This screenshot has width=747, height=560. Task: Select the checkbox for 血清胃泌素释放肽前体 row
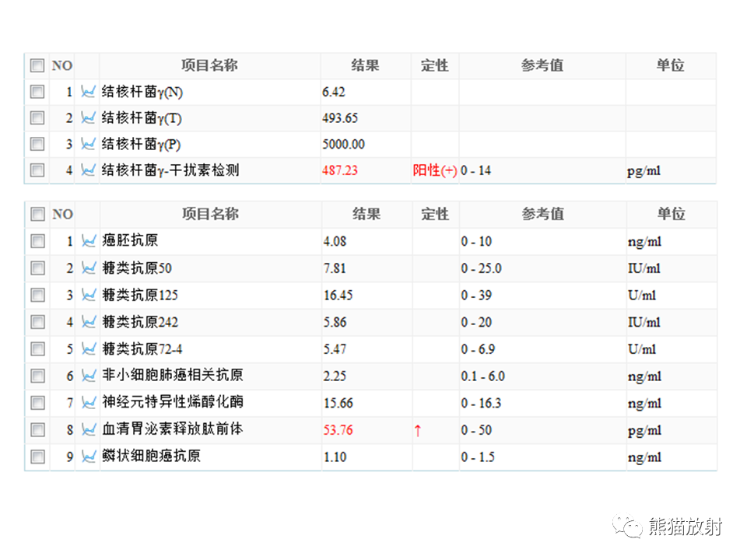point(37,430)
